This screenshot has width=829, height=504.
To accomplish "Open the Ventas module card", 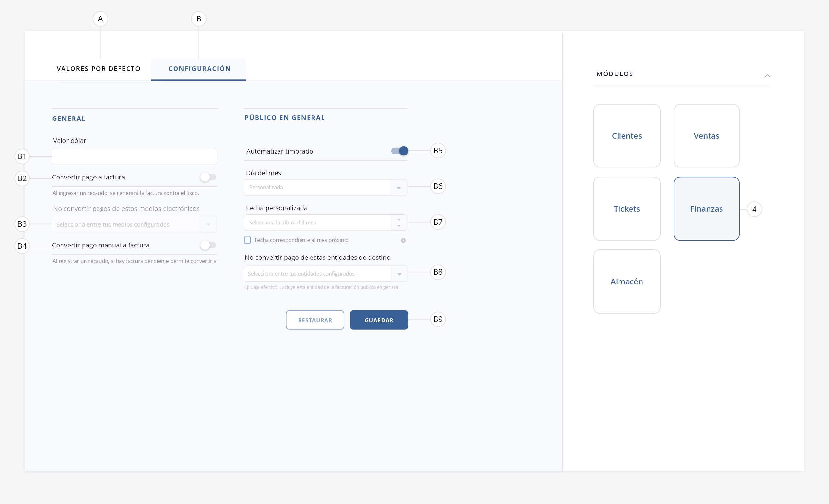I will 706,136.
